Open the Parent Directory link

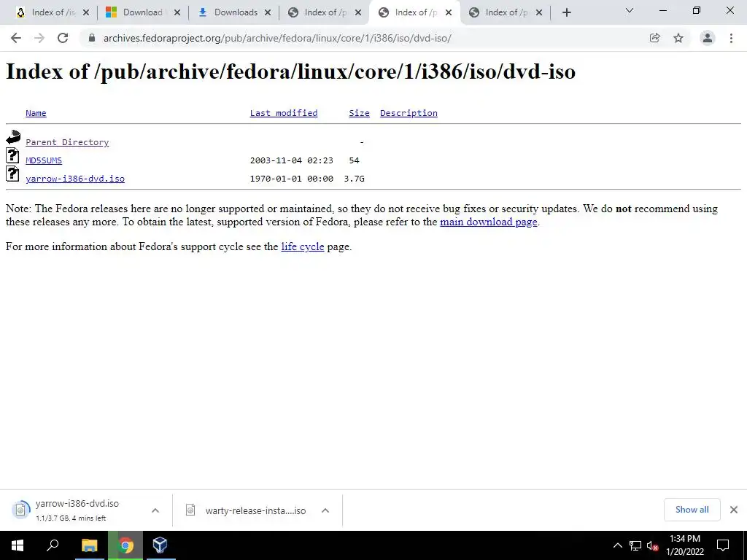(x=67, y=142)
